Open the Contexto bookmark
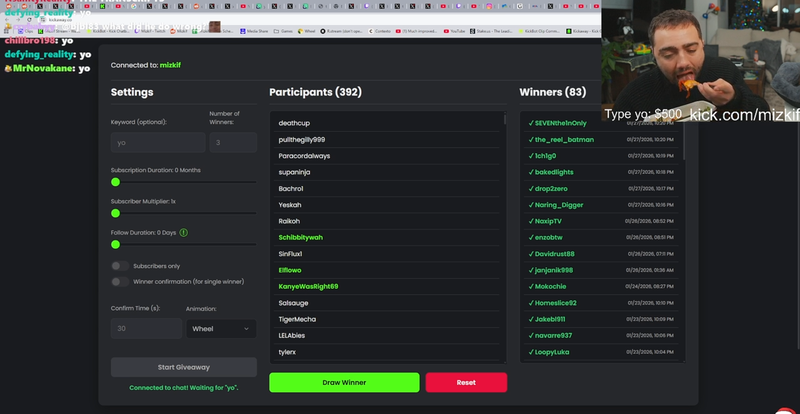800x414 pixels. click(x=379, y=31)
